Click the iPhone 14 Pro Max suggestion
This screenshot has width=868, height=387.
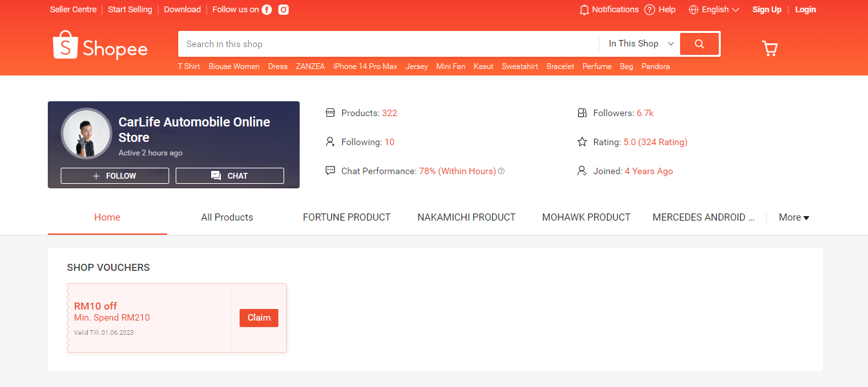pos(365,66)
